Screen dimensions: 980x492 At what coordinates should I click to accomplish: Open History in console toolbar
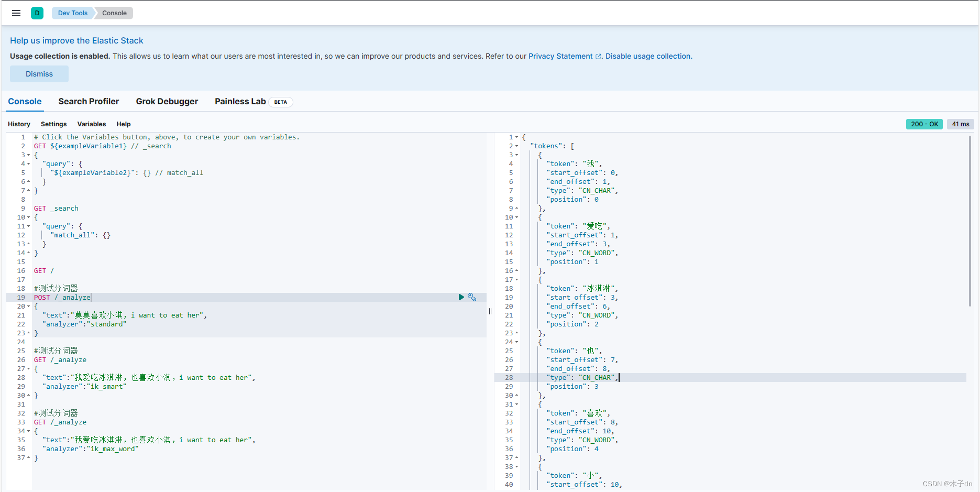click(19, 124)
